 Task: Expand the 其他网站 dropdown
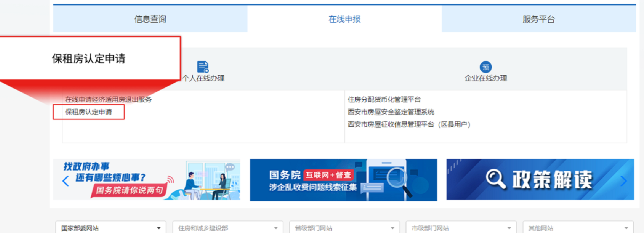(x=578, y=228)
